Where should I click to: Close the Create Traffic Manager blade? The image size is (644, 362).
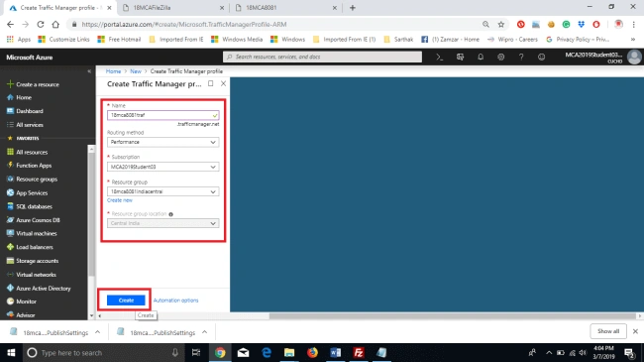click(x=223, y=83)
